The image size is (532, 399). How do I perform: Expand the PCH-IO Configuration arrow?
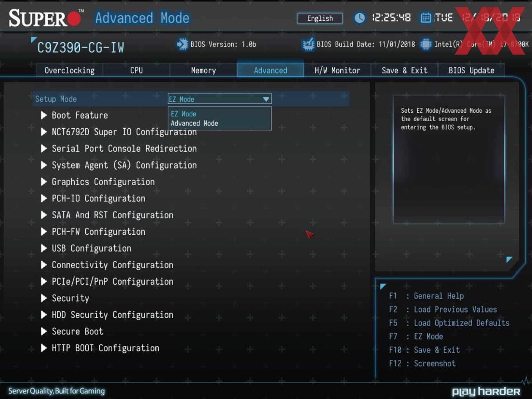coord(44,198)
